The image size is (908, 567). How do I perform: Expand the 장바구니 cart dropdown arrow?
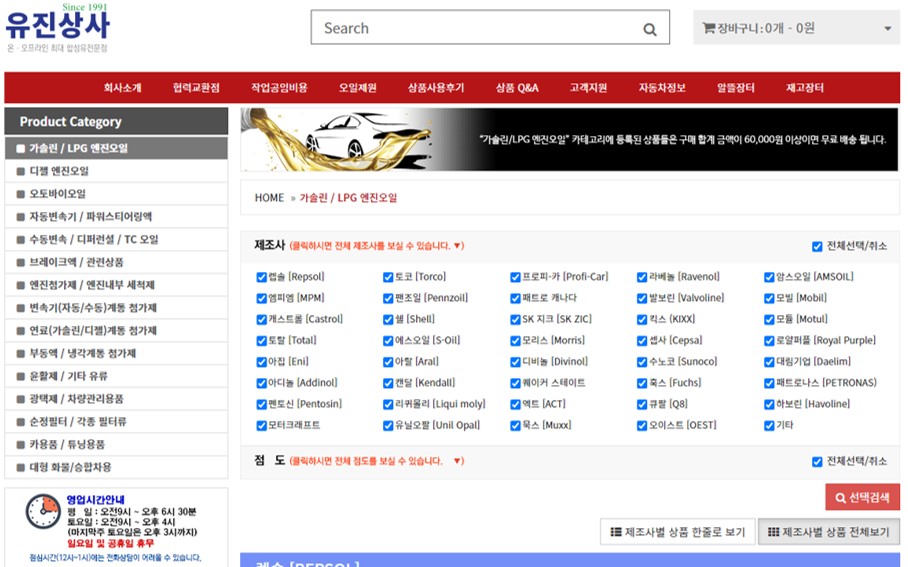pos(887,28)
